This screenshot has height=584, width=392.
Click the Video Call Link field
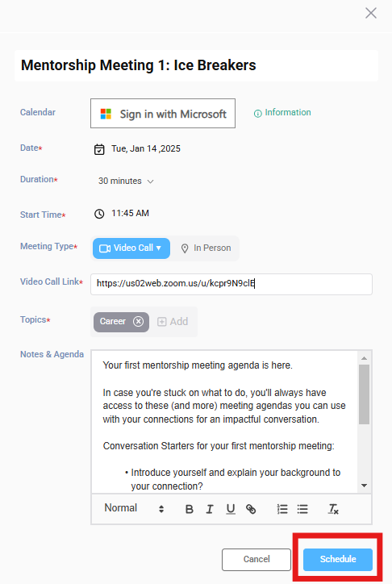point(231,284)
